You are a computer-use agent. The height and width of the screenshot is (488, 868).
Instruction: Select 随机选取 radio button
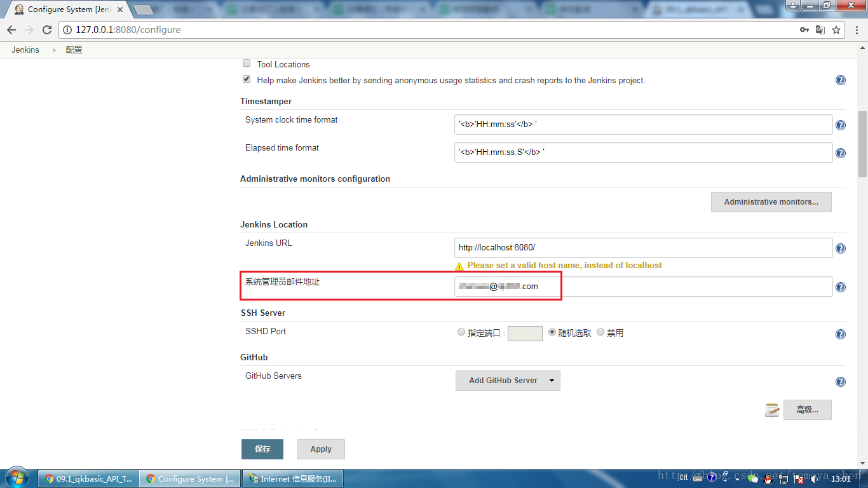552,332
